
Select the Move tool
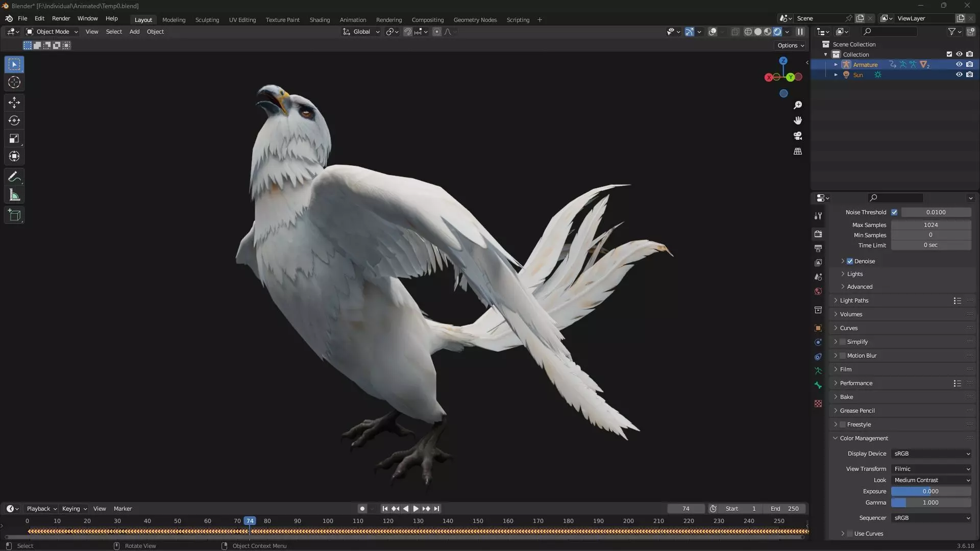coord(14,103)
